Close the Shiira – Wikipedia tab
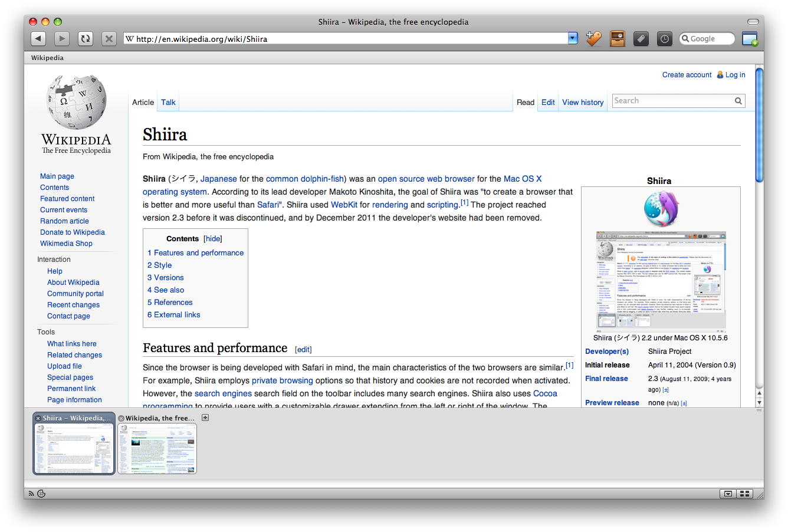The image size is (788, 532). pos(38,418)
